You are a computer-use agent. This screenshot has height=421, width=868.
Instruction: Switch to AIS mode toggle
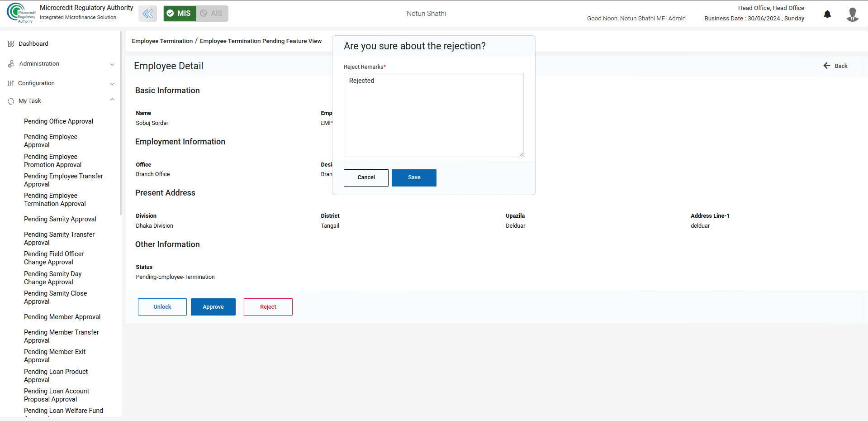coord(212,14)
